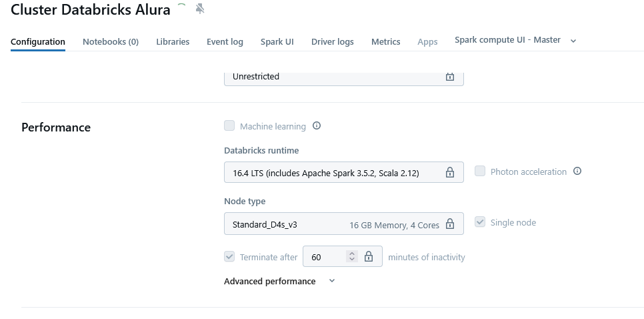
Task: Open the Databricks runtime version dropdown
Action: point(333,172)
